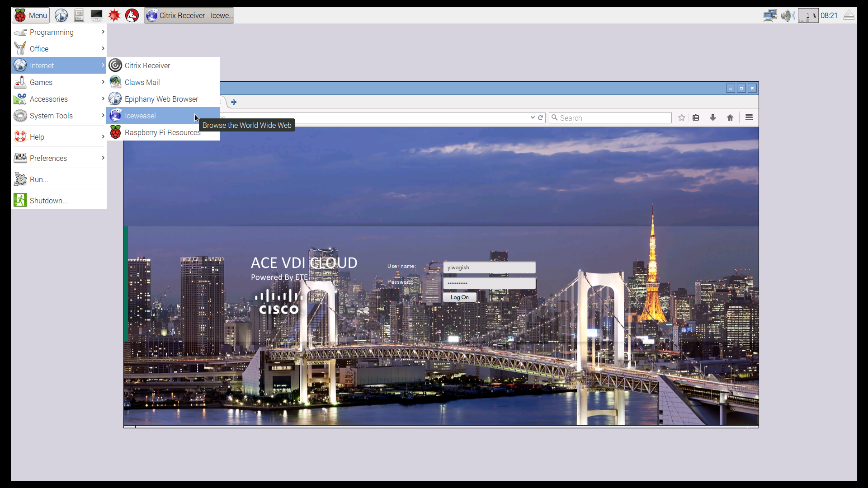Click the volume speaker tray icon
868x488 pixels.
787,16
